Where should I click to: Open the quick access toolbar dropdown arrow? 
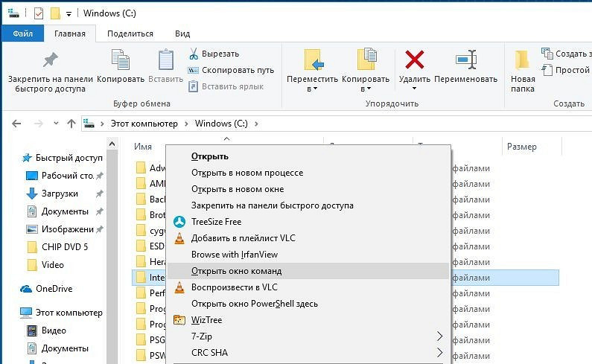coord(69,13)
